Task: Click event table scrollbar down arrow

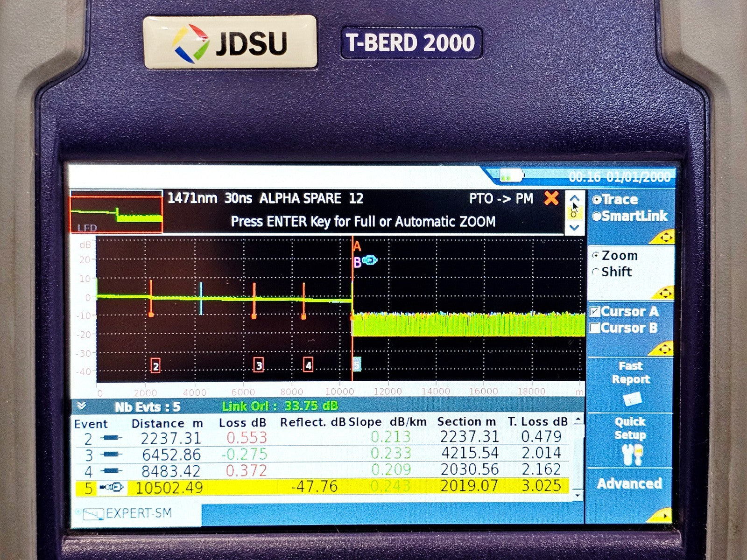Action: coord(578,495)
